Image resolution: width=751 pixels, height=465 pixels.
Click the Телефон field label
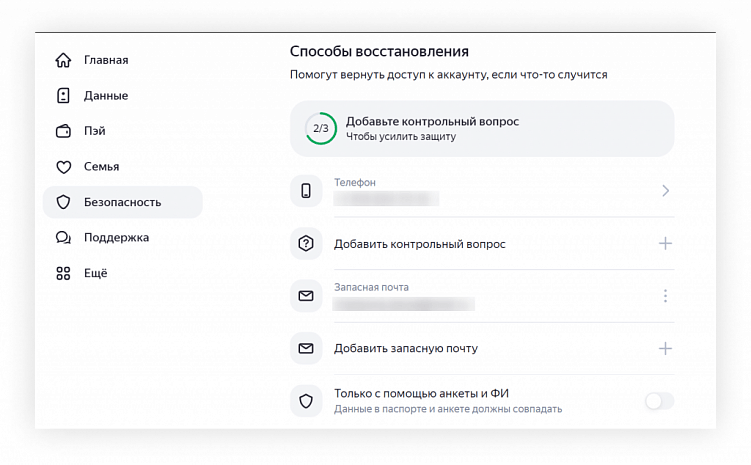pos(355,182)
